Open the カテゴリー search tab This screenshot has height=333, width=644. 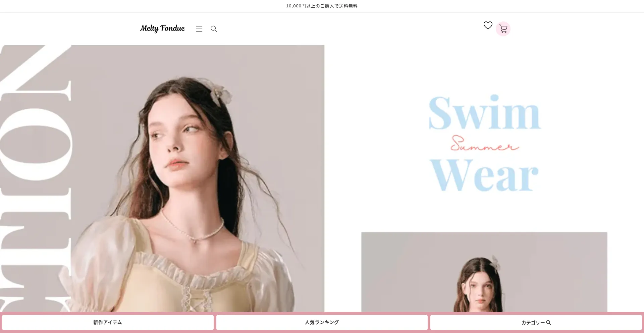pyautogui.click(x=536, y=322)
